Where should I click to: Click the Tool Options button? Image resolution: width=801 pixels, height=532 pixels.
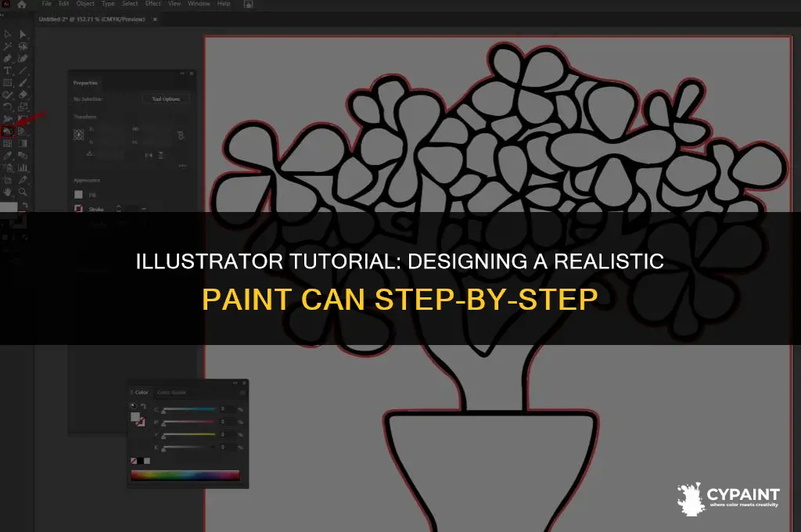[166, 99]
